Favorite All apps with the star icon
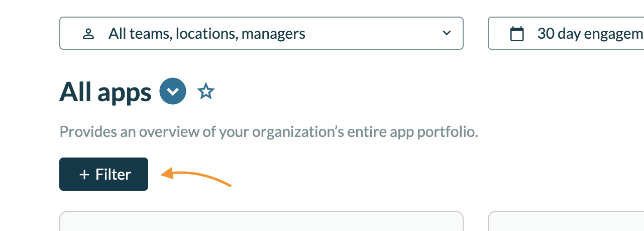Viewport: 644px width, 231px height. (206, 92)
